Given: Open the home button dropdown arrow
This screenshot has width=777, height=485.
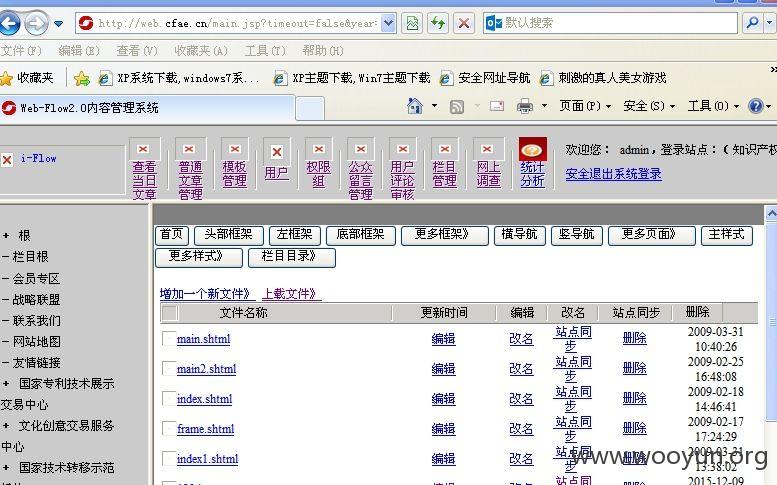Looking at the screenshot, I should pyautogui.click(x=435, y=106).
